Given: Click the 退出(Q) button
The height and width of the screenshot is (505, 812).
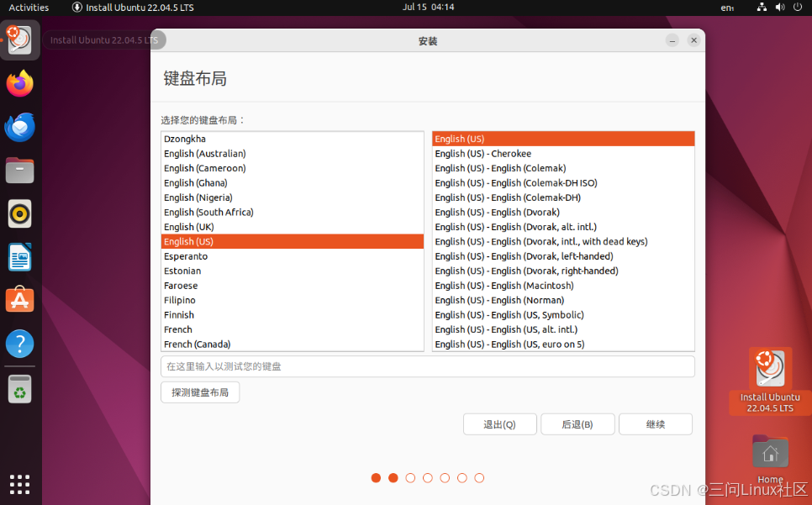Looking at the screenshot, I should (500, 424).
